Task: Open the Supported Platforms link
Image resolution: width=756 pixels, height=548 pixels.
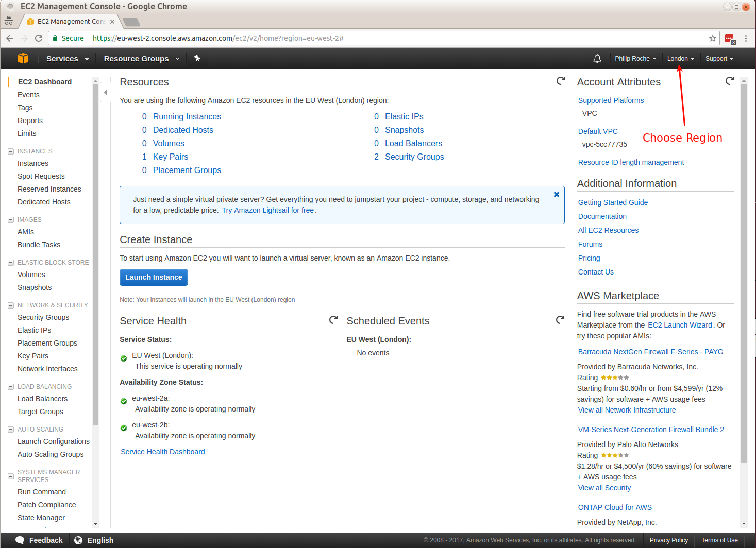Action: (x=611, y=100)
